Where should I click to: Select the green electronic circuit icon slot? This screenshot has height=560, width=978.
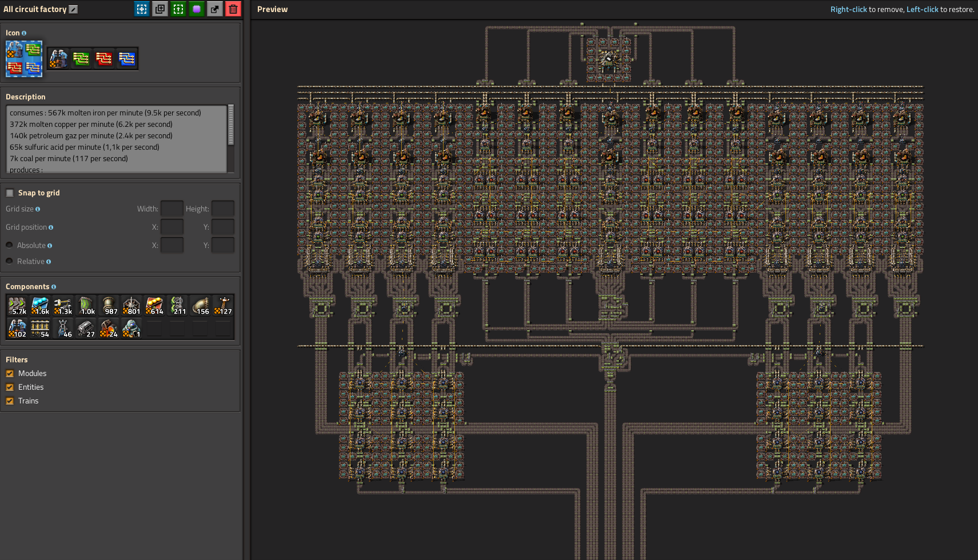[x=81, y=58]
